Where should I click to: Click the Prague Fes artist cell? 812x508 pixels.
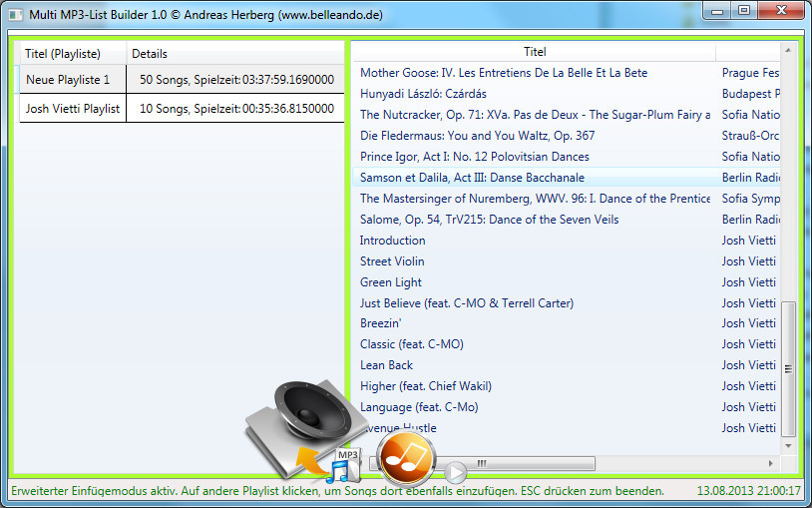point(750,73)
